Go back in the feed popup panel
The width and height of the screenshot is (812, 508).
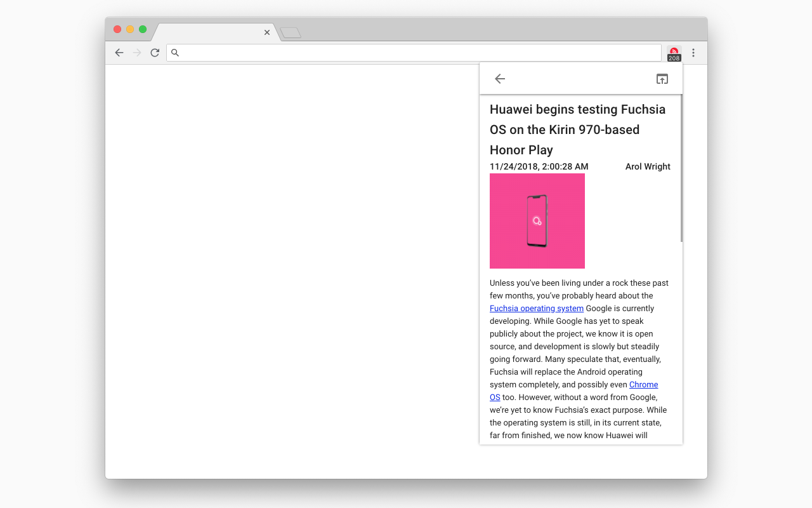pos(500,79)
